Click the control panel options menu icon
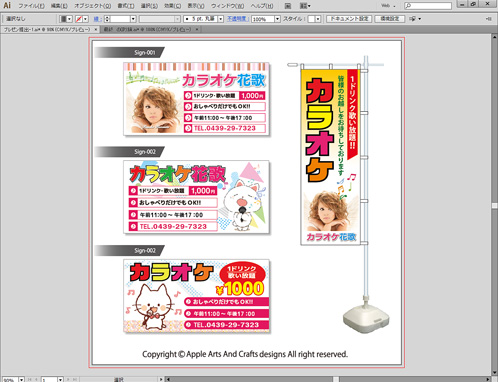Image resolution: width=498 pixels, height=382 pixels. pos(489,19)
